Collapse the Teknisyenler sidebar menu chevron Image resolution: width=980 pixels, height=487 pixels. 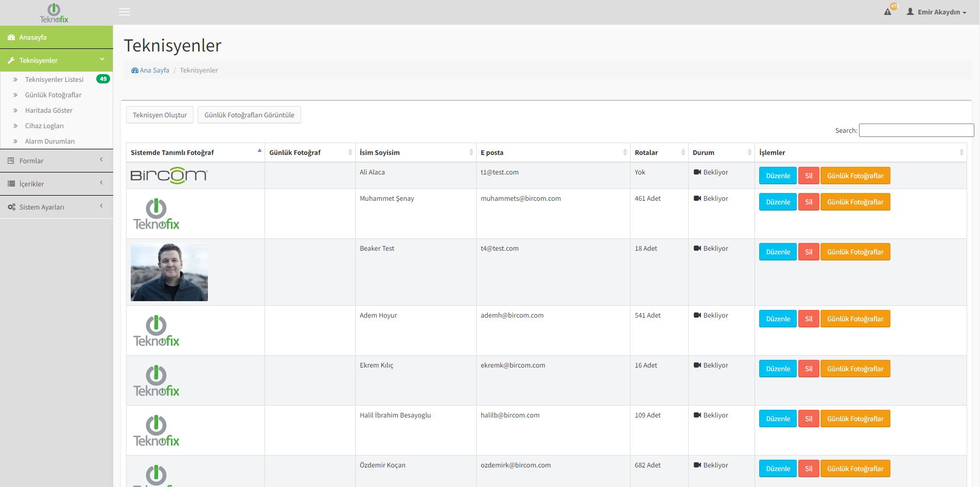[x=102, y=60]
